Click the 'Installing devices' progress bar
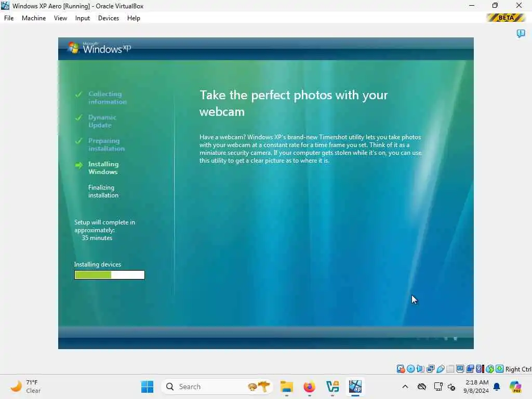The image size is (532, 399). pyautogui.click(x=110, y=275)
